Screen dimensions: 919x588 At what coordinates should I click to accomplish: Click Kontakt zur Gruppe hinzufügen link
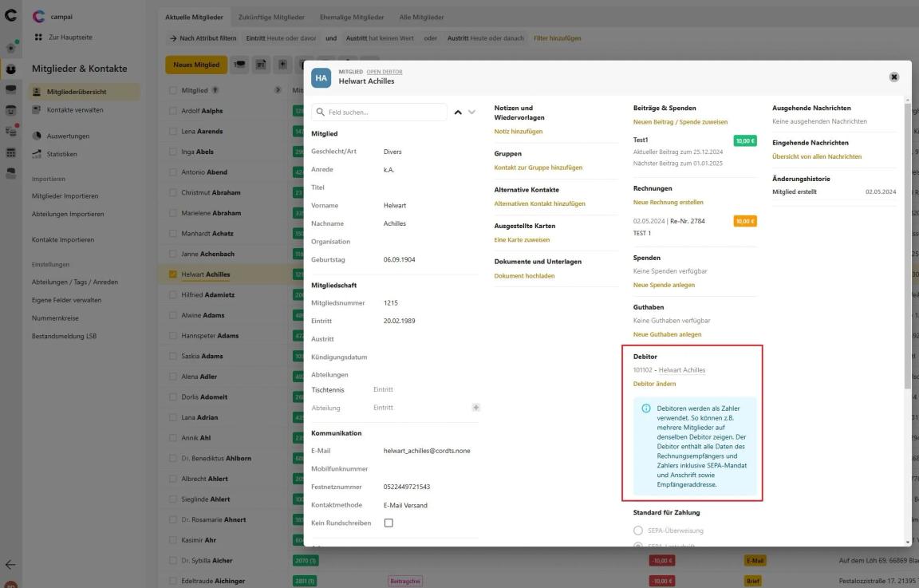click(538, 167)
